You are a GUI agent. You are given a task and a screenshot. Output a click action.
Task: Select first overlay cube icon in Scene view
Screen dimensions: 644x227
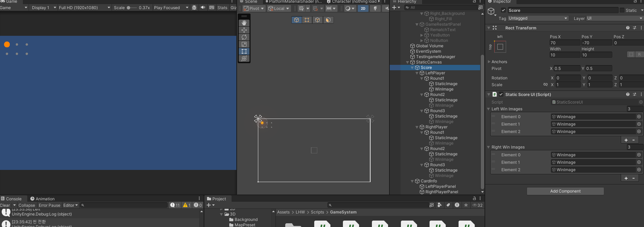[296, 20]
